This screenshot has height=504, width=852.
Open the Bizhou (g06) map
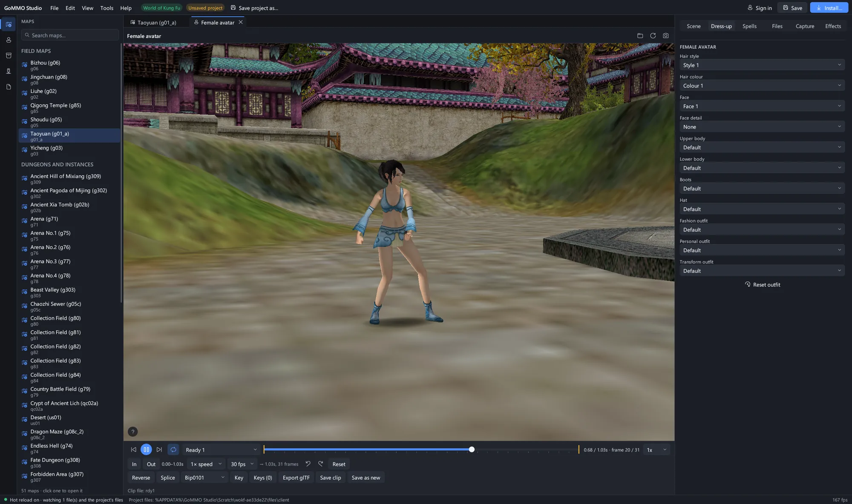tap(69, 65)
